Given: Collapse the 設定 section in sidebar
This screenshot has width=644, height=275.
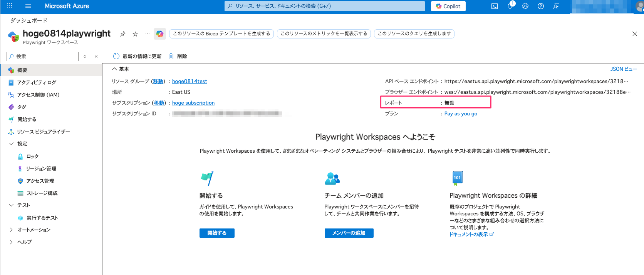Looking at the screenshot, I should coord(11,143).
